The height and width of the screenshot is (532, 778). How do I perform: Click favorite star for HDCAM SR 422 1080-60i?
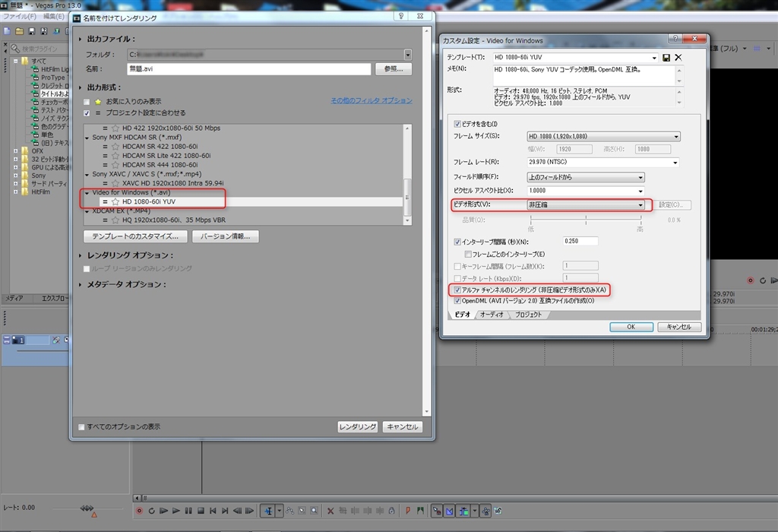pos(115,147)
